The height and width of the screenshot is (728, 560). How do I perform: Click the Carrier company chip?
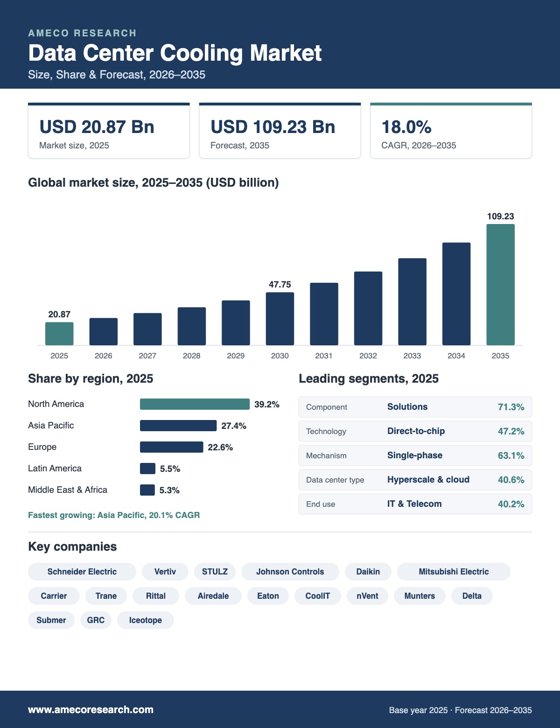coord(54,596)
